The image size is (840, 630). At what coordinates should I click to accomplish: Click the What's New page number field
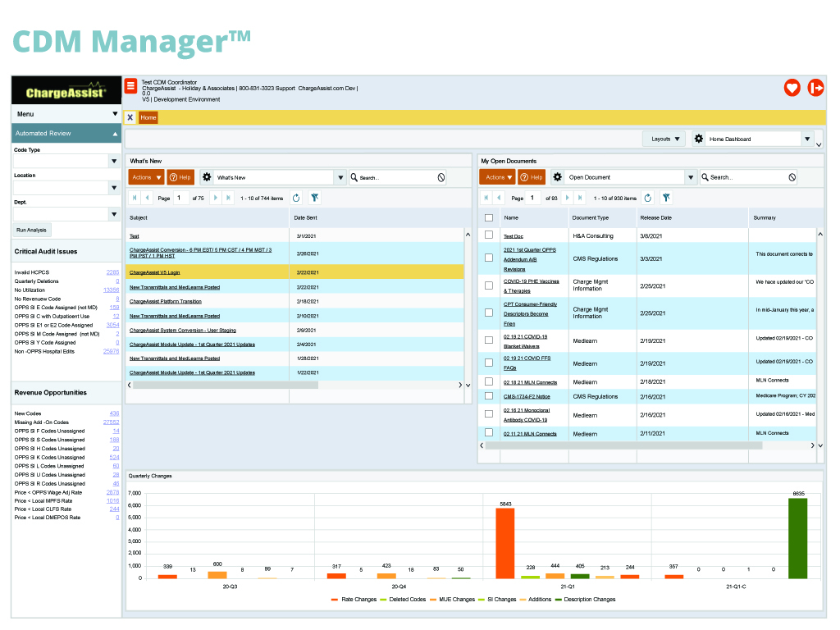tap(181, 198)
